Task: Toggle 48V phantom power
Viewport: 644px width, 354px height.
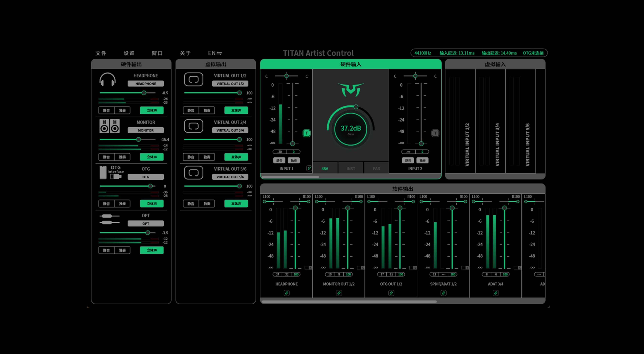Action: tap(325, 169)
